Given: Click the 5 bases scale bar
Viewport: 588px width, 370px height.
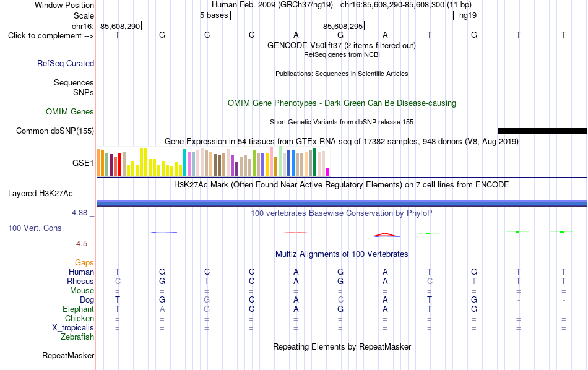Looking at the screenshot, I should (342, 15).
